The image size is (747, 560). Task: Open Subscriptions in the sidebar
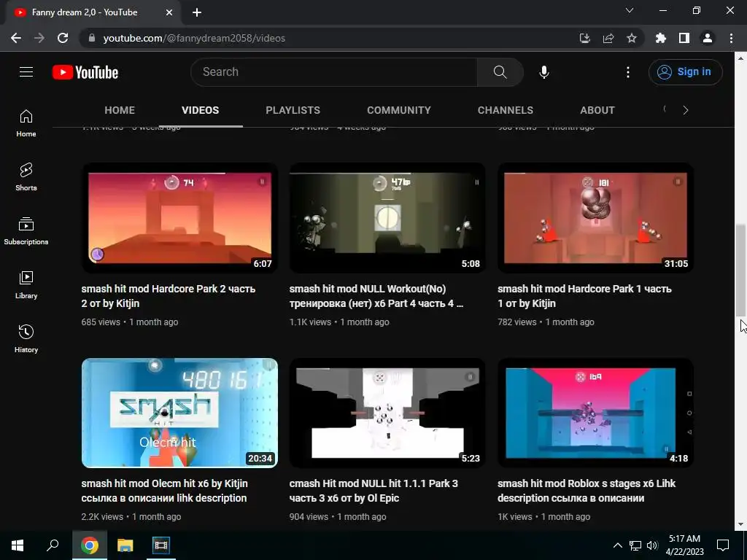(26, 231)
